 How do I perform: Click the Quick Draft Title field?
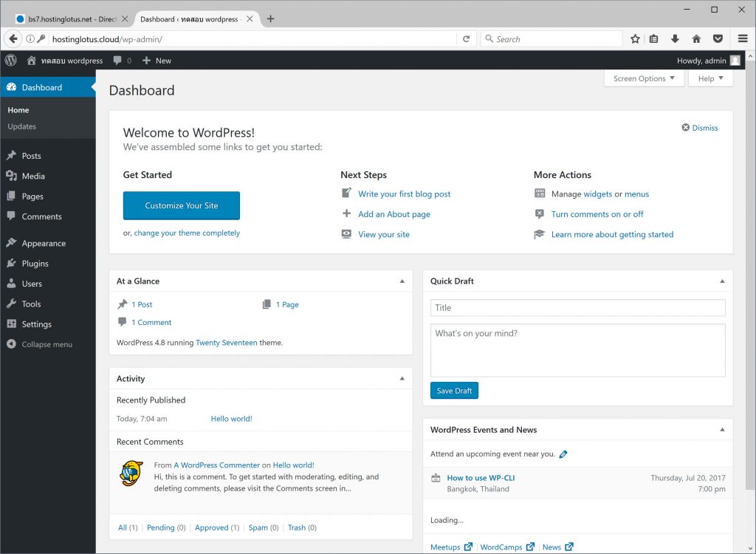[x=577, y=308]
